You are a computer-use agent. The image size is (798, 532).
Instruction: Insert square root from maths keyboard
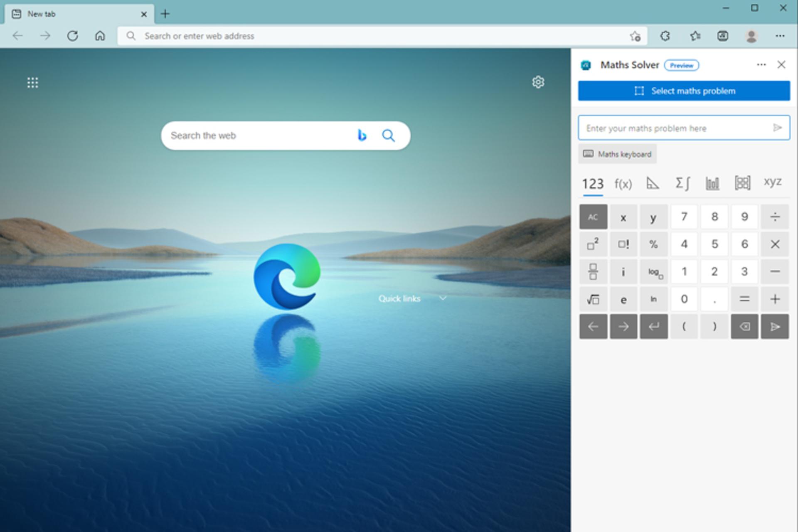click(593, 299)
